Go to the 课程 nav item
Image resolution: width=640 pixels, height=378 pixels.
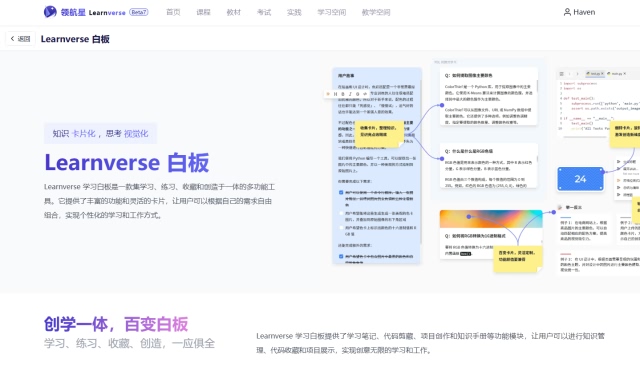click(x=203, y=12)
